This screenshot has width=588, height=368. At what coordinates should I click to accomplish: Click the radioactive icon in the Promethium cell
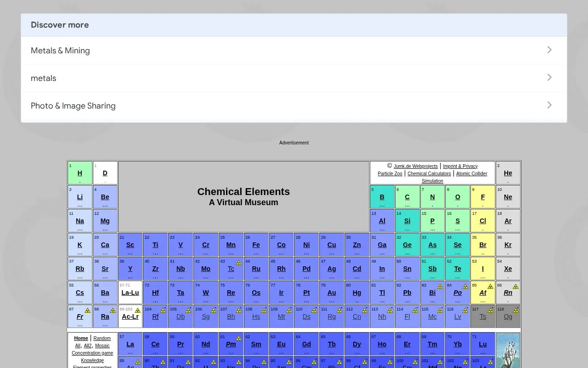click(x=238, y=338)
